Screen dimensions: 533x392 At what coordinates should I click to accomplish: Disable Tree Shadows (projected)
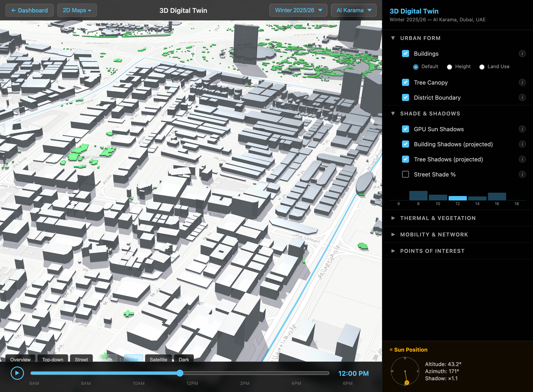click(406, 159)
